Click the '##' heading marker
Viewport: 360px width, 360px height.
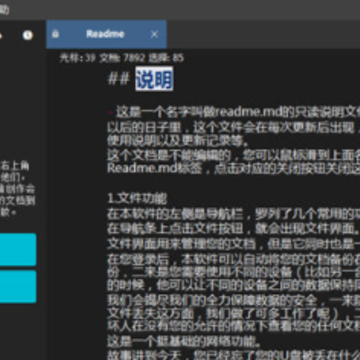(118, 79)
